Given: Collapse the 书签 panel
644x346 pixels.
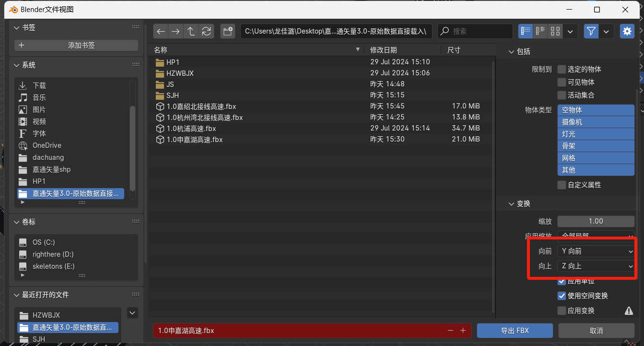Looking at the screenshot, I should (18, 28).
